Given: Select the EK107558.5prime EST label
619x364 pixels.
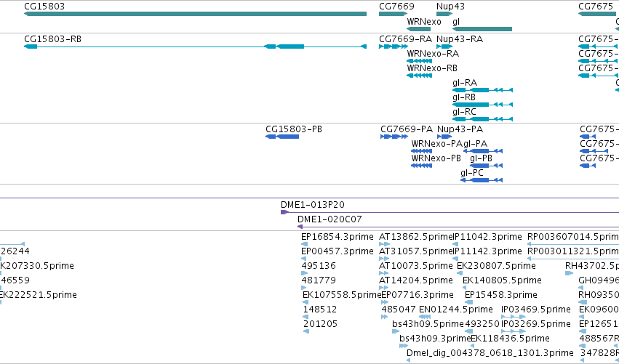Looking at the screenshot, I should [343, 295].
